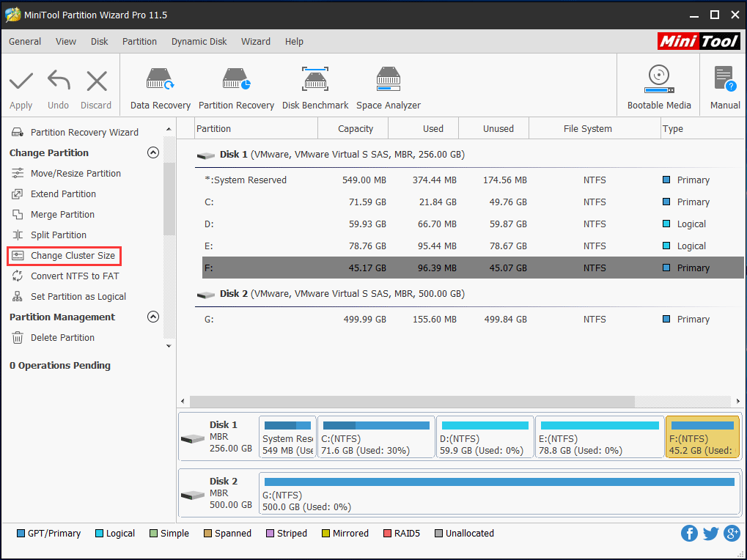The height and width of the screenshot is (560, 747).
Task: Select D:(NTFS) block in disk map
Action: pyautogui.click(x=485, y=437)
